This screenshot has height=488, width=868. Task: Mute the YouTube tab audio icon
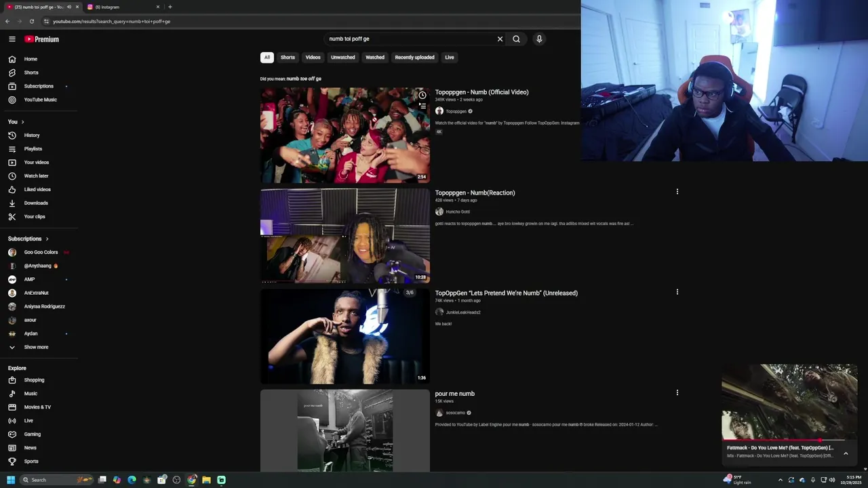(68, 7)
